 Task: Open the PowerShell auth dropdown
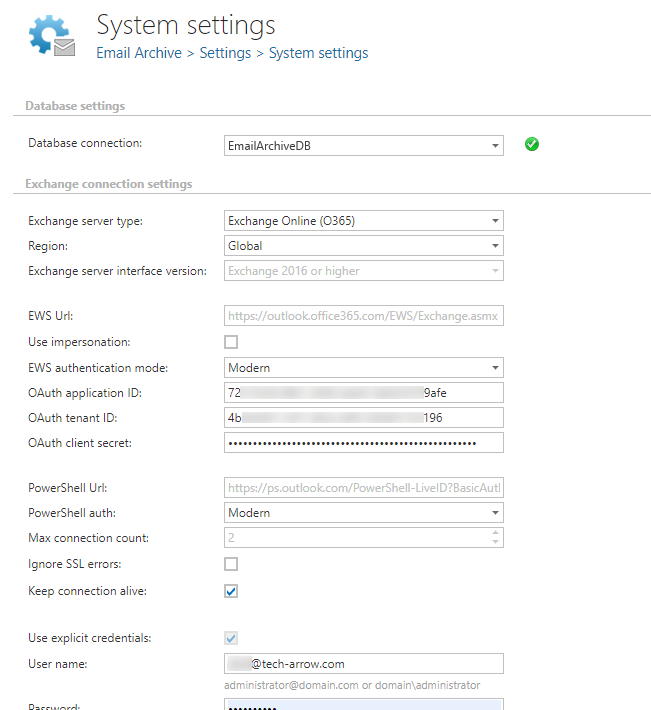[x=495, y=513]
